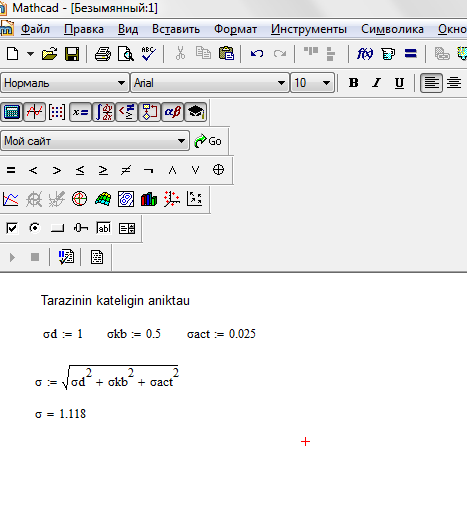Expand the font size 10 dropdown
Screen dimensions: 467x505
(x=326, y=83)
